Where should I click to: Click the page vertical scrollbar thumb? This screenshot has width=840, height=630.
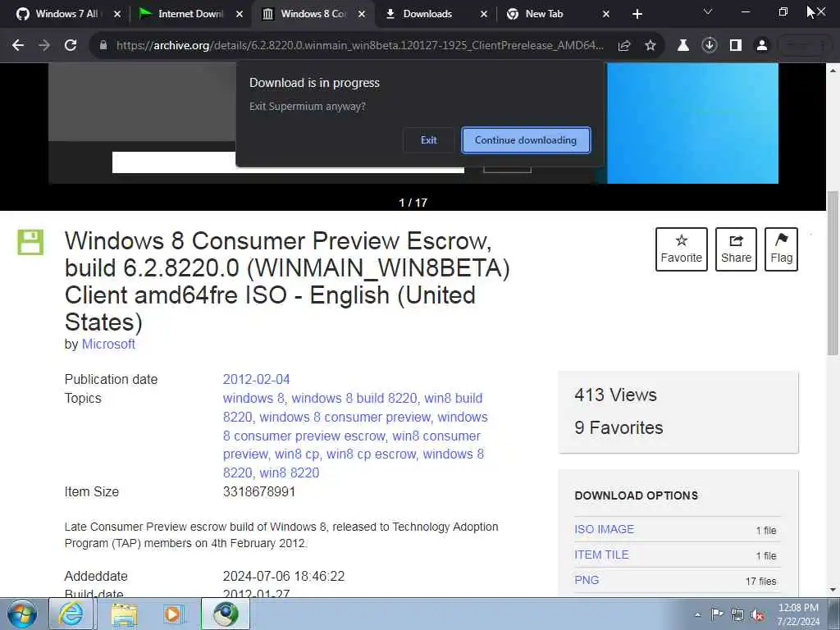coord(833,273)
